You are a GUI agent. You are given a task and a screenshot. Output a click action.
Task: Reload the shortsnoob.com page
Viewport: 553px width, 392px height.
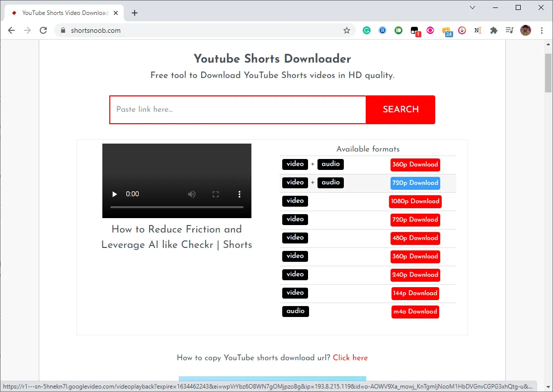(x=43, y=30)
